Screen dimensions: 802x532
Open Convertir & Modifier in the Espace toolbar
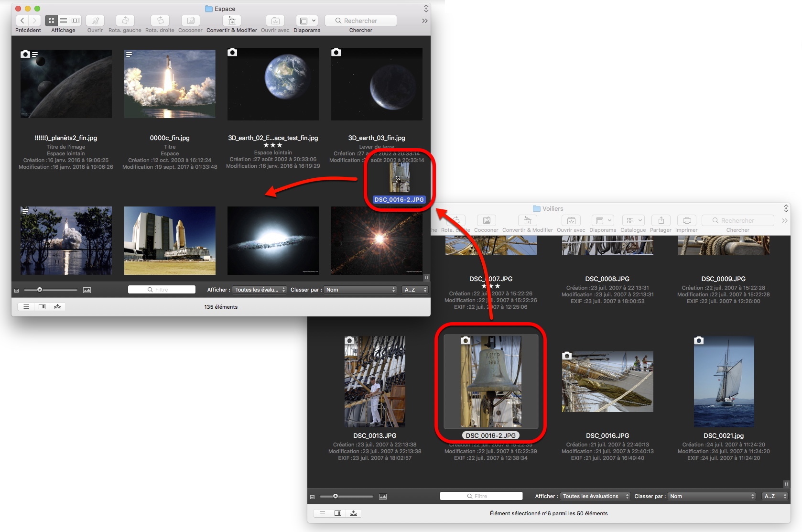click(232, 21)
